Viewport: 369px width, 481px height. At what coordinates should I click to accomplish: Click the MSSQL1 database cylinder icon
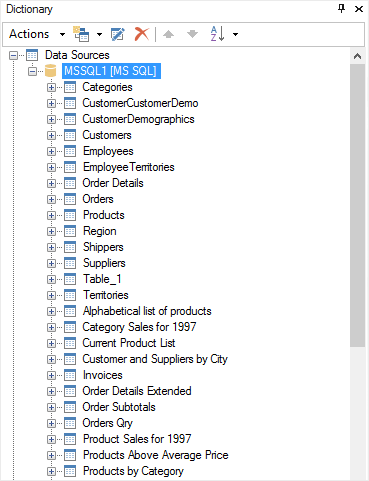[x=50, y=71]
